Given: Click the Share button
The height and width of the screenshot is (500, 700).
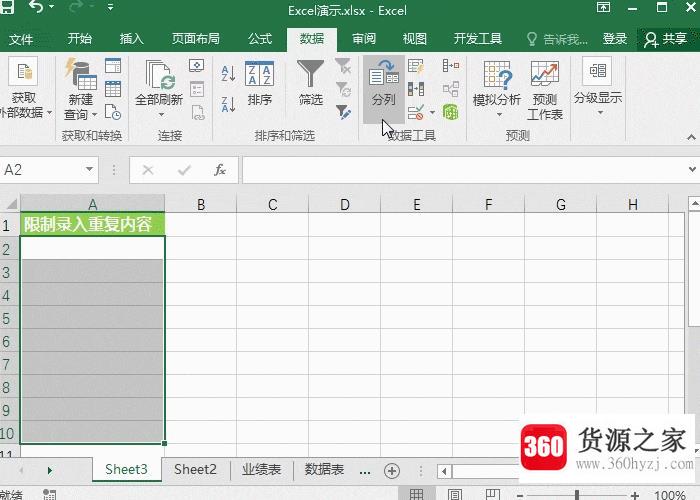Looking at the screenshot, I should coord(665,39).
